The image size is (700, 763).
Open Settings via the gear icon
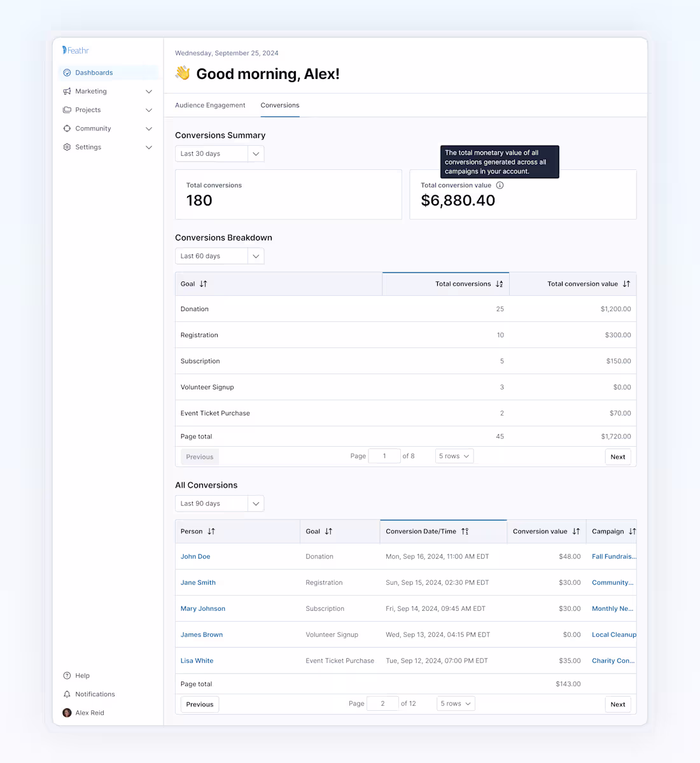(67, 147)
